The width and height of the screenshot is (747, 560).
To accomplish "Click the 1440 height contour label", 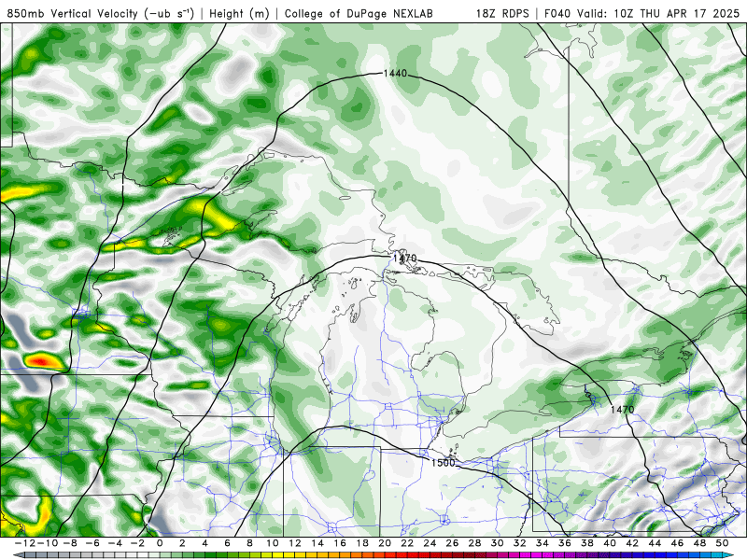I will click(x=395, y=74).
